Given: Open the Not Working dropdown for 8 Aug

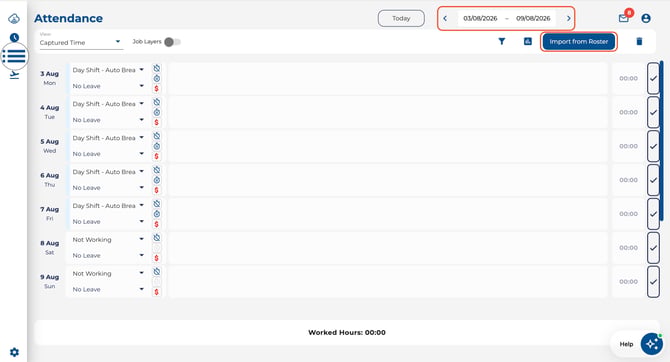Looking at the screenshot, I should click(108, 239).
